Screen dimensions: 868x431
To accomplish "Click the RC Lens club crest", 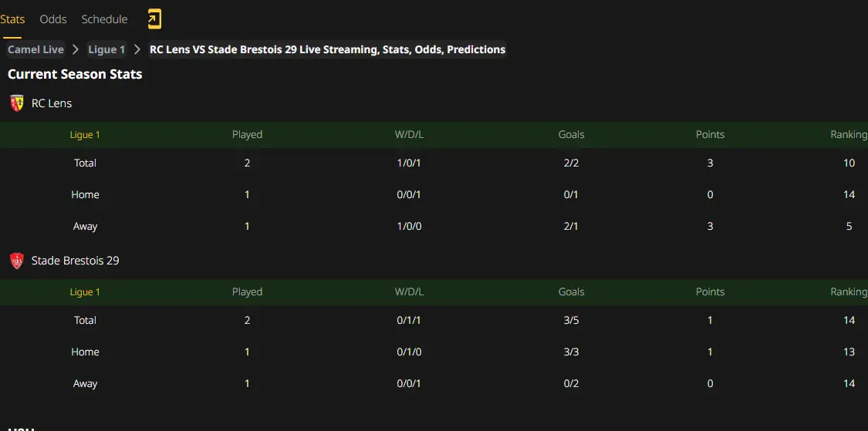I will 17,103.
